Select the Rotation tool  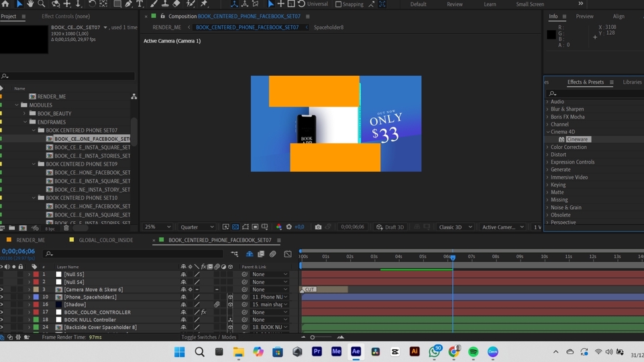(92, 4)
